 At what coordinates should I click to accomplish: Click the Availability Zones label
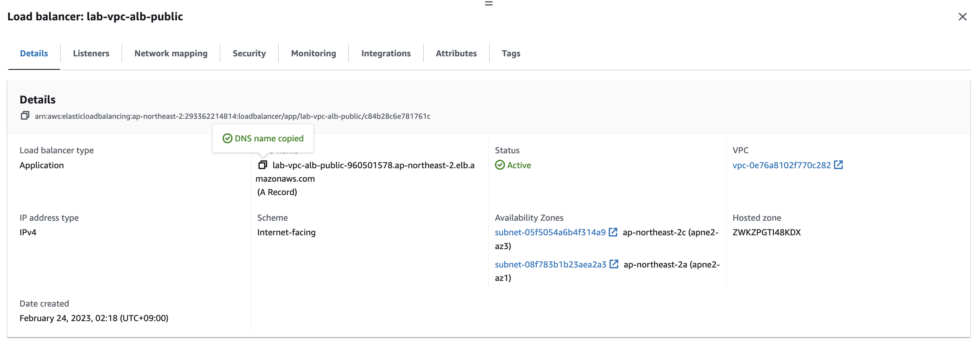[529, 218]
